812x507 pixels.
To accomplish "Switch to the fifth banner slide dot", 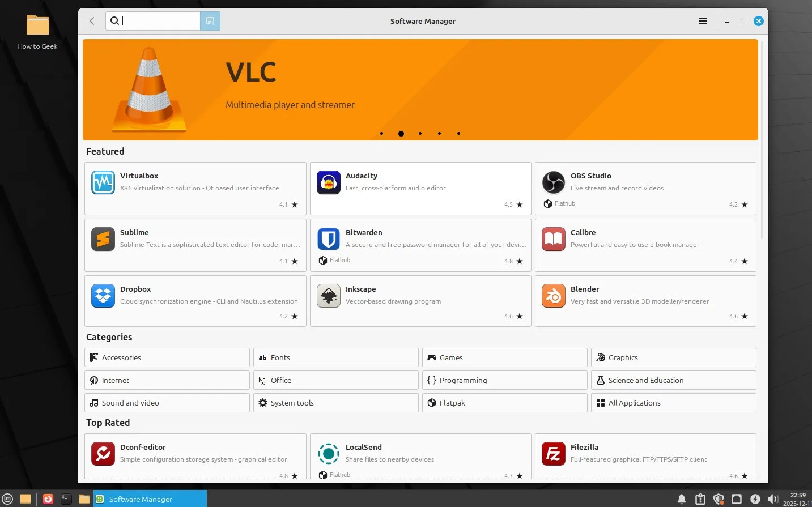I will click(x=458, y=134).
